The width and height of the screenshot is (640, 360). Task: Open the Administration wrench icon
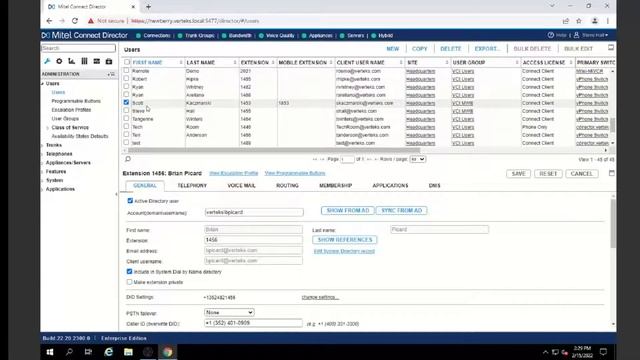point(47,61)
